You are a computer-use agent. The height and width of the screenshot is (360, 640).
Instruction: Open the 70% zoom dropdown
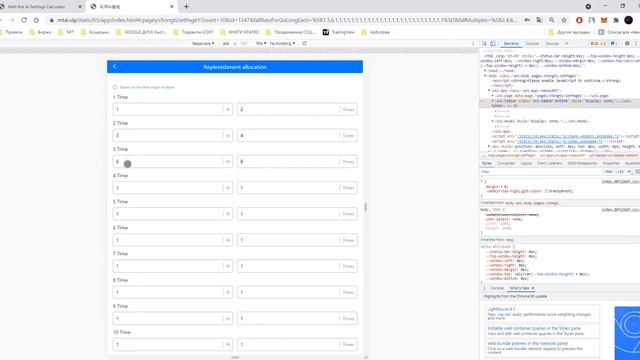261,44
